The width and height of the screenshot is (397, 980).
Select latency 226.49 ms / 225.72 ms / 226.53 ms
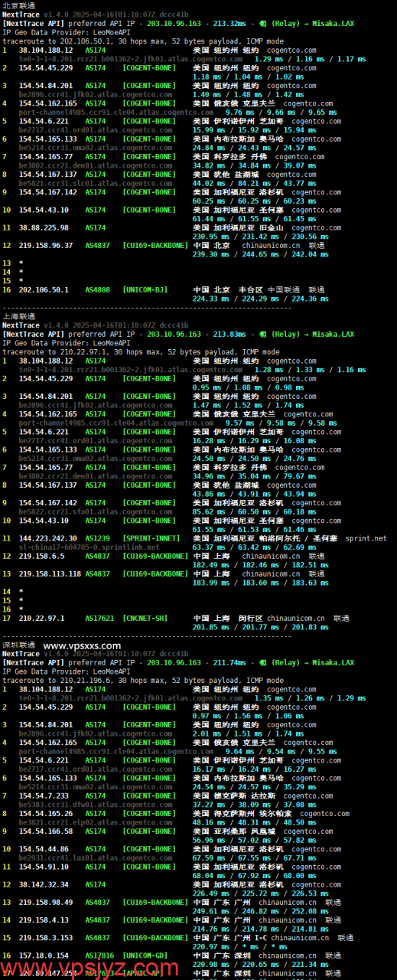[x=260, y=893]
